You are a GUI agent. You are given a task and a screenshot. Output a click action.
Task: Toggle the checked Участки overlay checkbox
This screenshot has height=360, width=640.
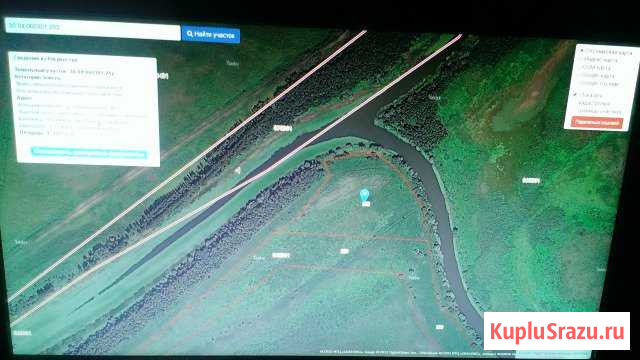[x=576, y=94]
